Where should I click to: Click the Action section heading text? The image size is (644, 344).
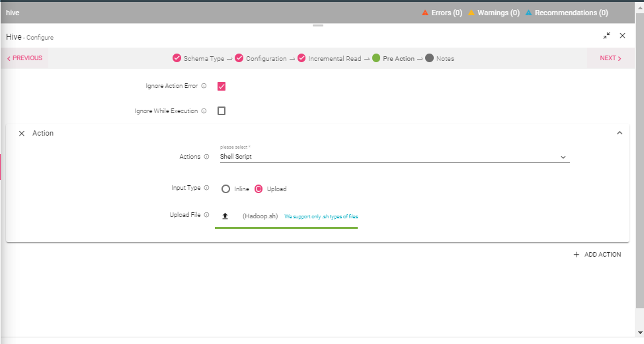[x=43, y=133]
